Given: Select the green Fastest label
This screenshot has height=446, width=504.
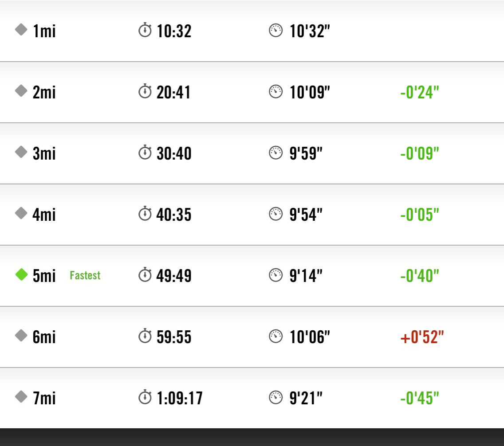Looking at the screenshot, I should click(x=85, y=275).
